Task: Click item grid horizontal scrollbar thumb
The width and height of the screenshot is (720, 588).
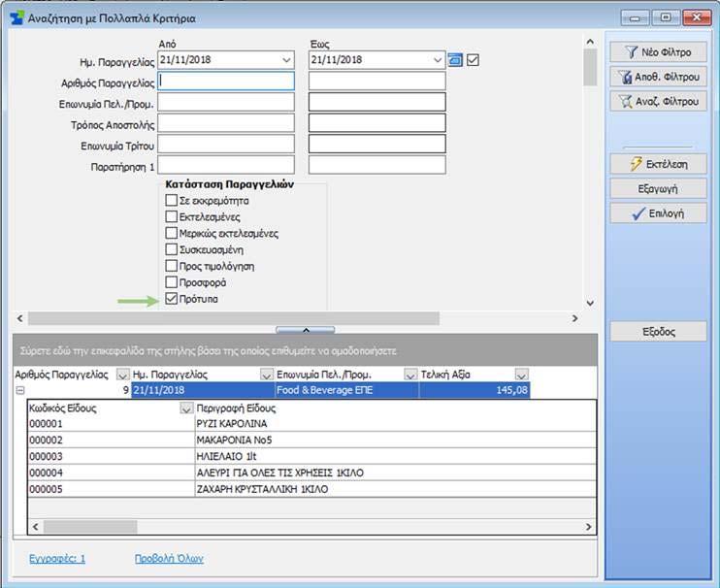Action: click(90, 527)
